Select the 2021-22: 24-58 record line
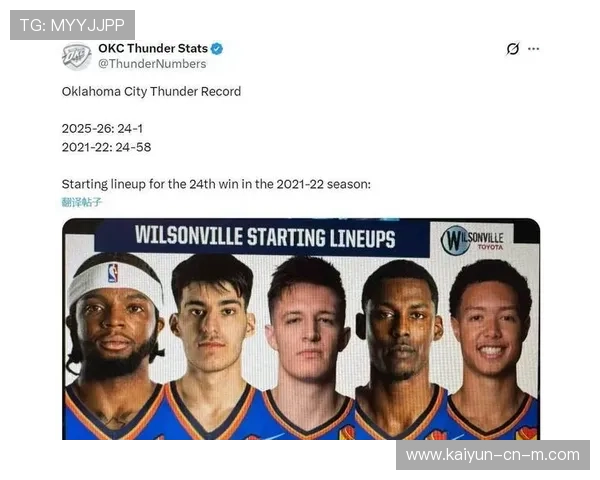The height and width of the screenshot is (480, 600). [x=106, y=147]
